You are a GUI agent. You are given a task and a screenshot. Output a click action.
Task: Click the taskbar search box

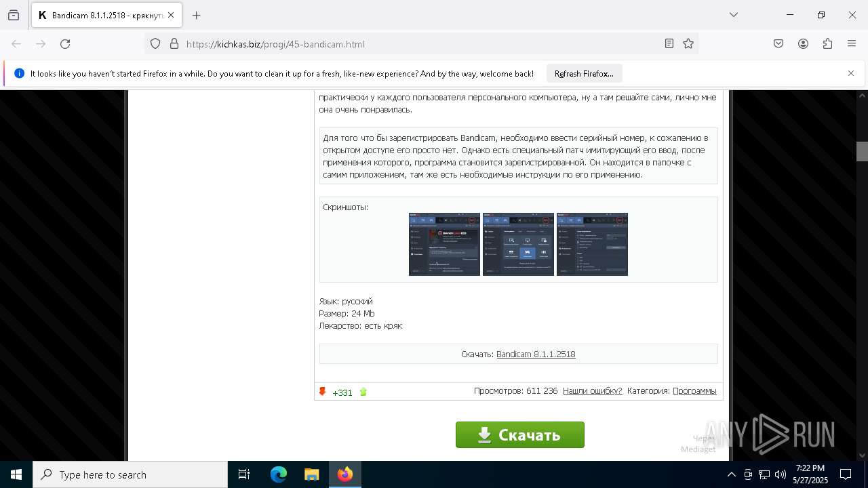pyautogui.click(x=130, y=474)
